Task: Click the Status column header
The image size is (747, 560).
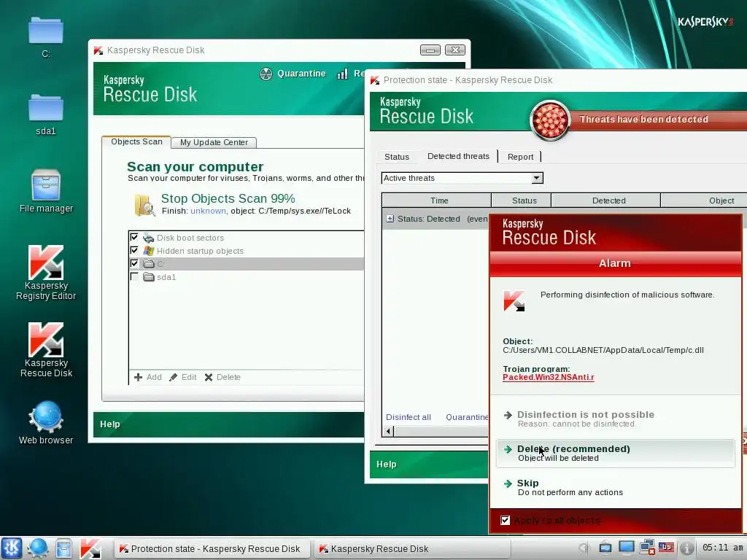Action: point(522,201)
